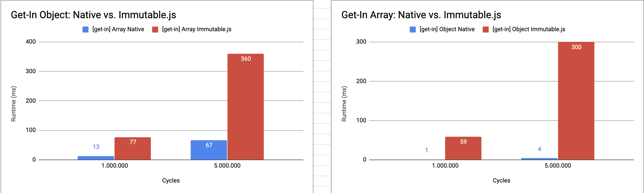Click the '100' y-axis value in left chart
This screenshot has width=644, height=193.
(31, 130)
